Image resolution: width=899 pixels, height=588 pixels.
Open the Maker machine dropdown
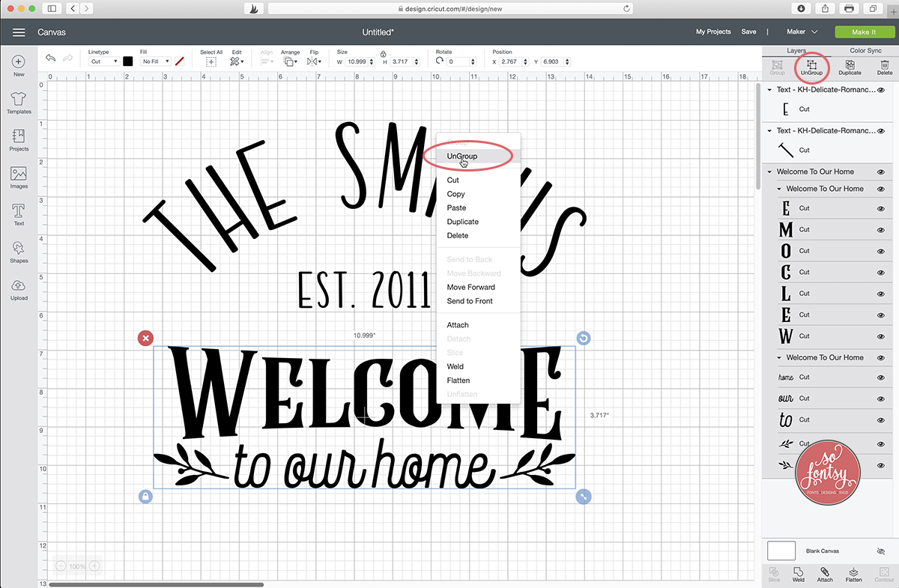[x=802, y=32]
